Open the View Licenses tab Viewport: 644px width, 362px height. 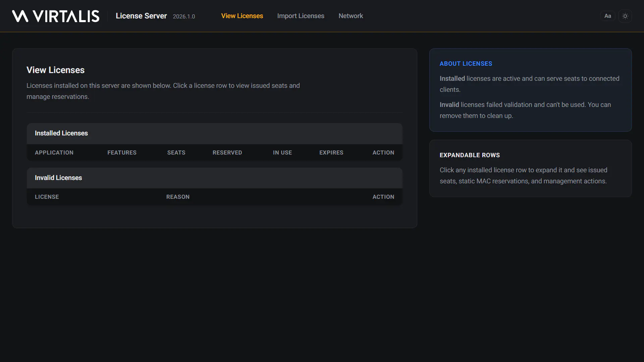pos(242,16)
